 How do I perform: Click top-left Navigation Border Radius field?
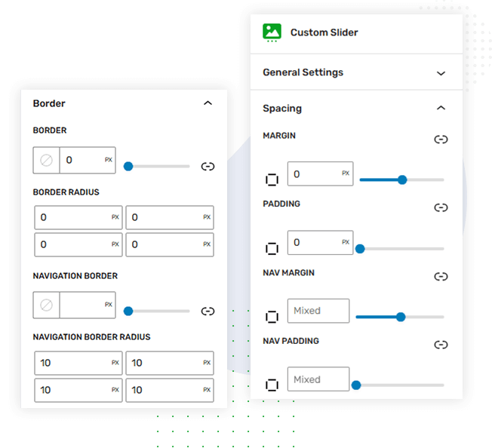click(72, 363)
